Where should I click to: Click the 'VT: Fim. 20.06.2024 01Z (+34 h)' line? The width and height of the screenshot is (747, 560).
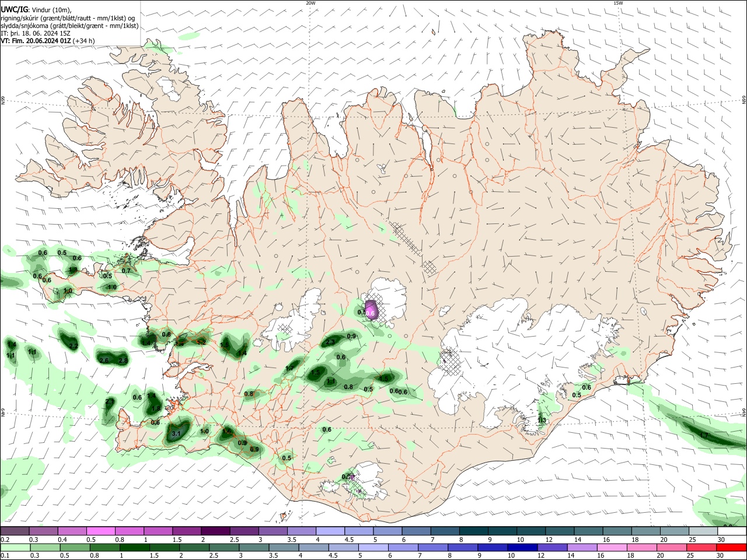click(x=48, y=41)
